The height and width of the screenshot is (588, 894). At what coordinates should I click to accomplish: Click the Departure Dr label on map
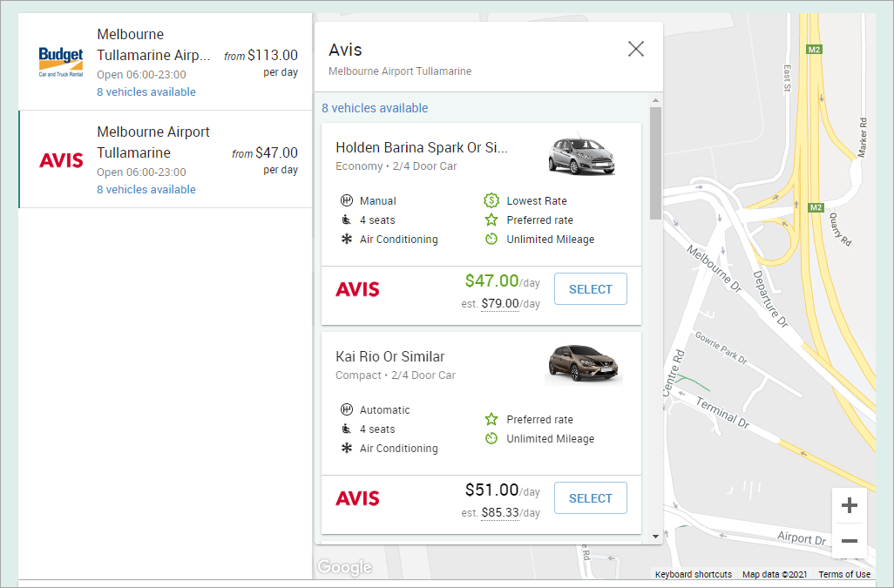[770, 299]
